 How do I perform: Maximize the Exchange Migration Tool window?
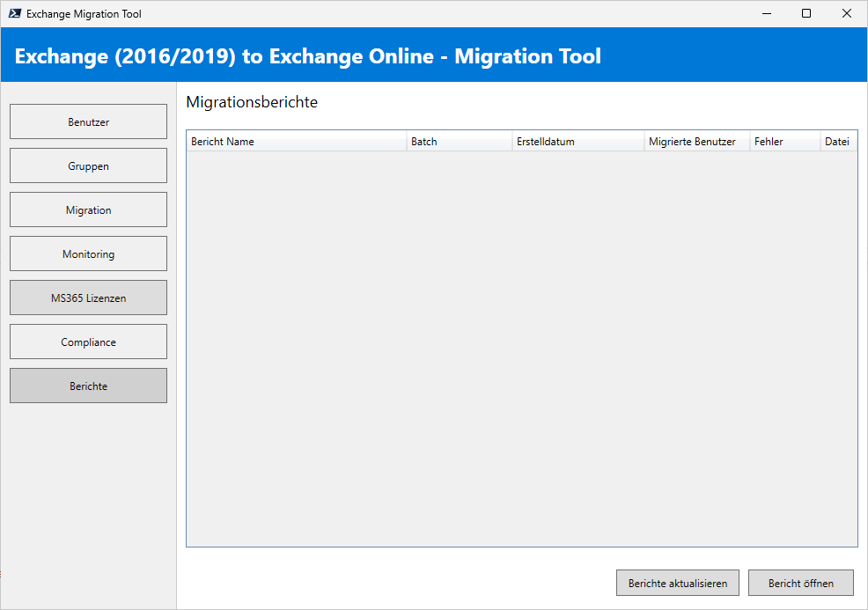(x=806, y=13)
